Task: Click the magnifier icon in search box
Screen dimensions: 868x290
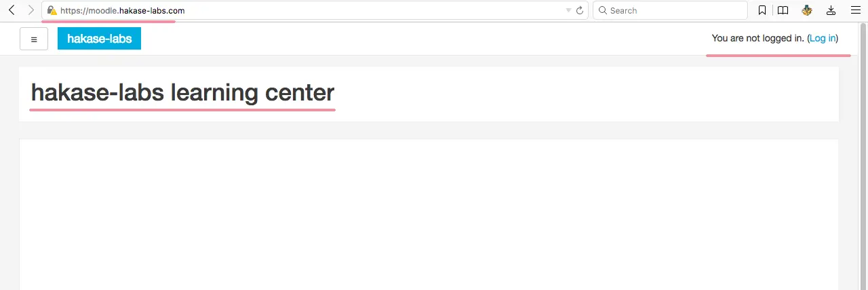Action: [x=602, y=10]
